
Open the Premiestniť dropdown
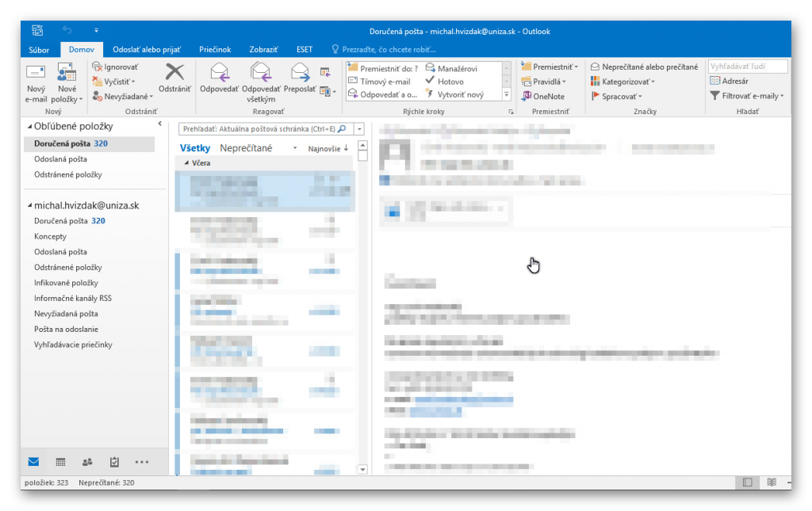tap(550, 67)
